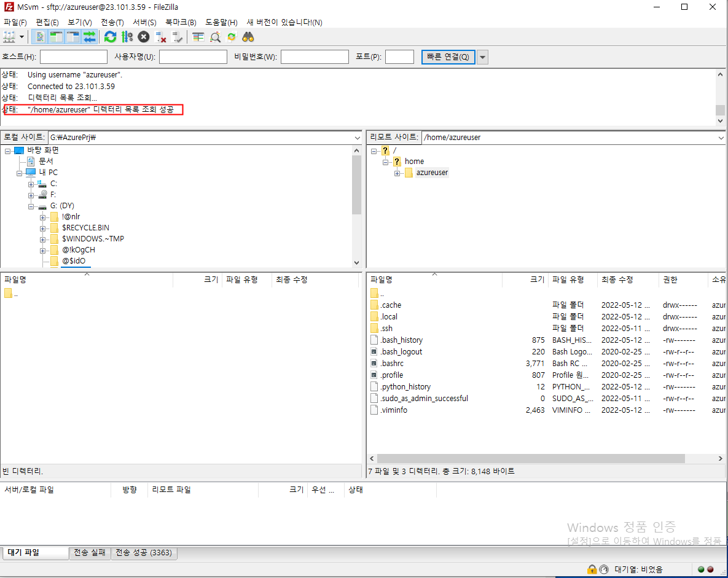The width and height of the screenshot is (728, 578).
Task: Open the 파일(F) menu
Action: coord(15,22)
